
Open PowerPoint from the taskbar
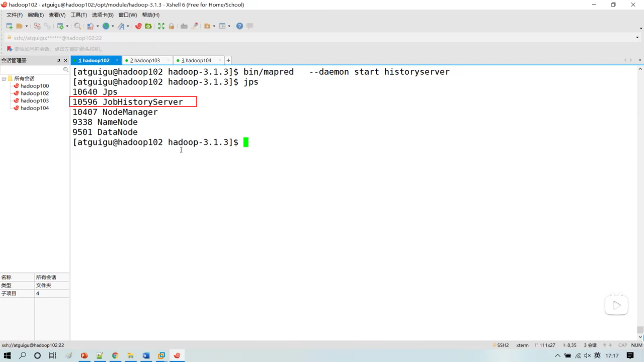click(84, 356)
